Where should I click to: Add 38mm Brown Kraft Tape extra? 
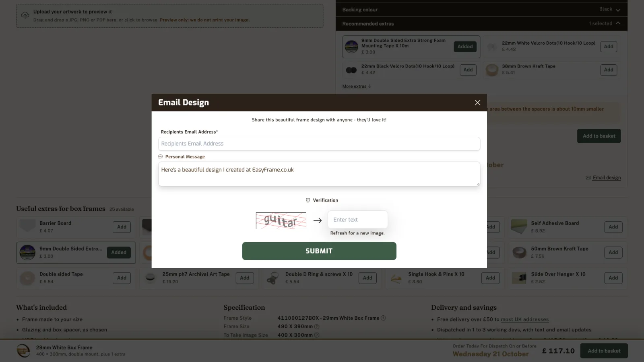point(609,70)
